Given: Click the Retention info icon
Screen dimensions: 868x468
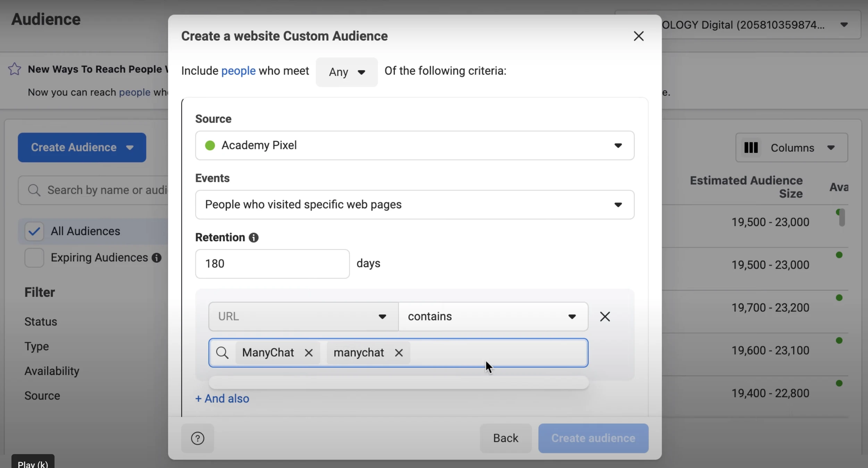Looking at the screenshot, I should coord(254,237).
